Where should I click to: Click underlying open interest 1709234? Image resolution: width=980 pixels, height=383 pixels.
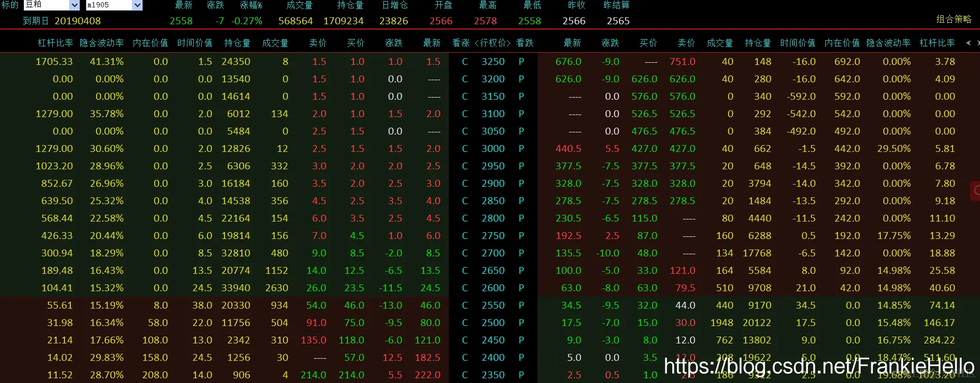343,21
